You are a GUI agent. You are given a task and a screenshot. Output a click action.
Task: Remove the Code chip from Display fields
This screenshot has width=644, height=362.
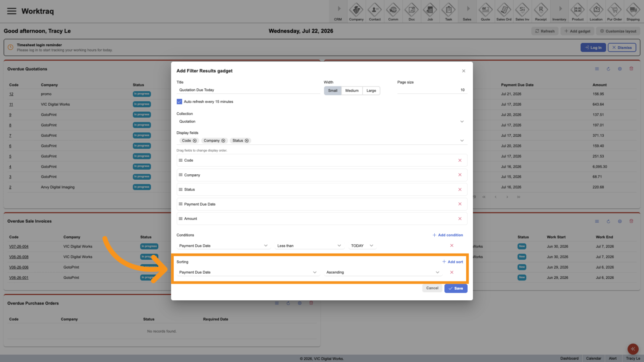point(195,141)
